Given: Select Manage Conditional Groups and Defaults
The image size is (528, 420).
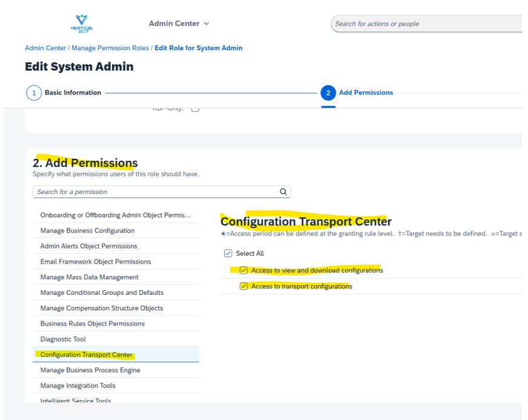Looking at the screenshot, I should coord(116,292).
